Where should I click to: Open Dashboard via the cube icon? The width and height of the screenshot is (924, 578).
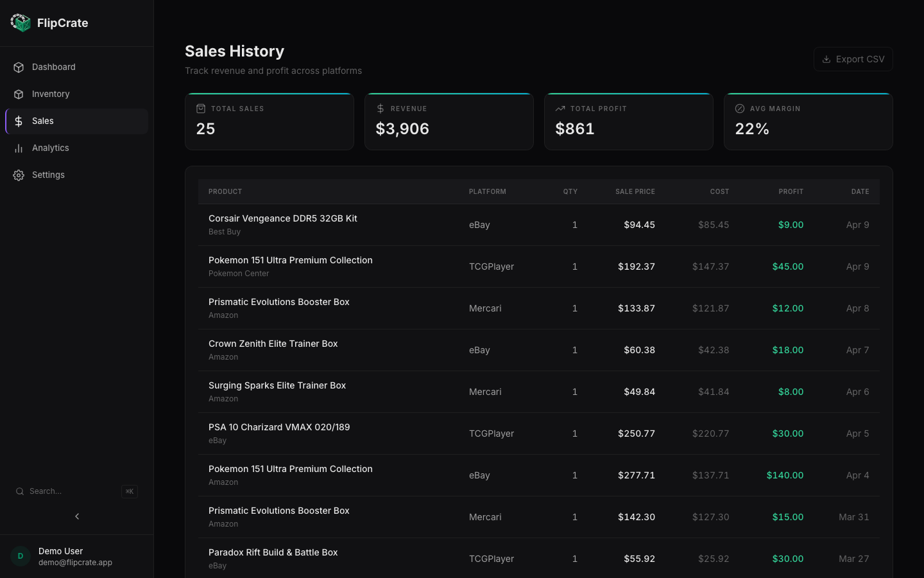[x=18, y=67]
